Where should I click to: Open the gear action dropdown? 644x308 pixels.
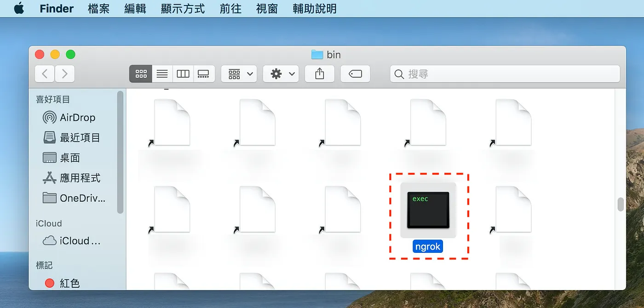[281, 74]
